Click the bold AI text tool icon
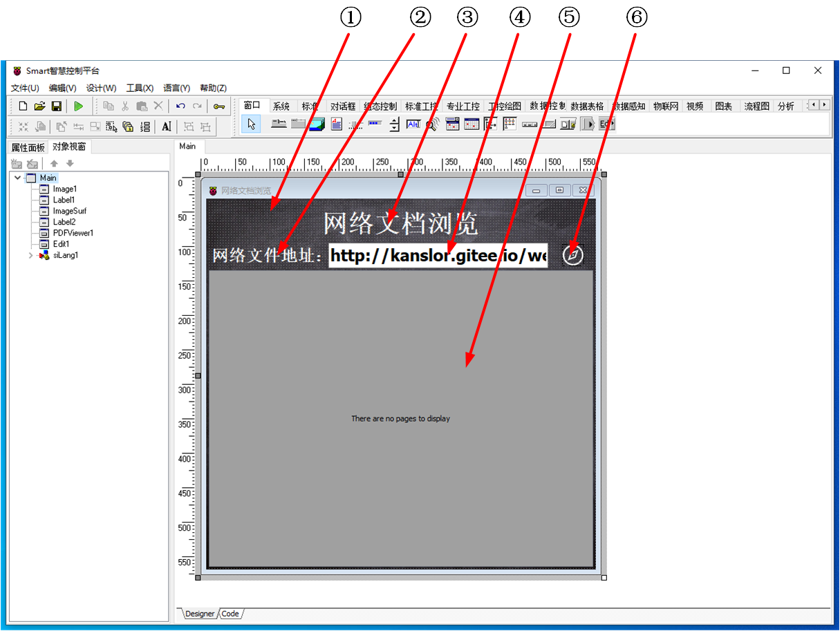This screenshot has height=631, width=840. coord(166,126)
